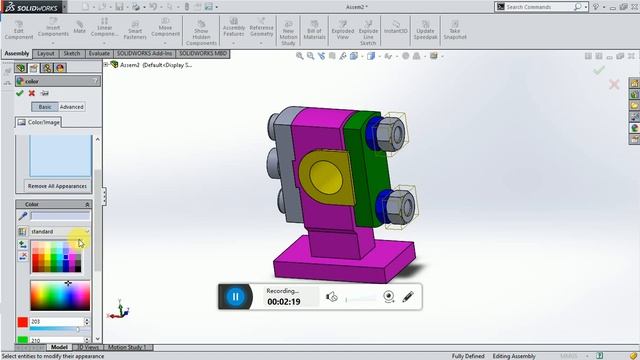The height and width of the screenshot is (360, 640).
Task: Open SOLIDWORKS Add-Ins tab
Action: (144, 53)
